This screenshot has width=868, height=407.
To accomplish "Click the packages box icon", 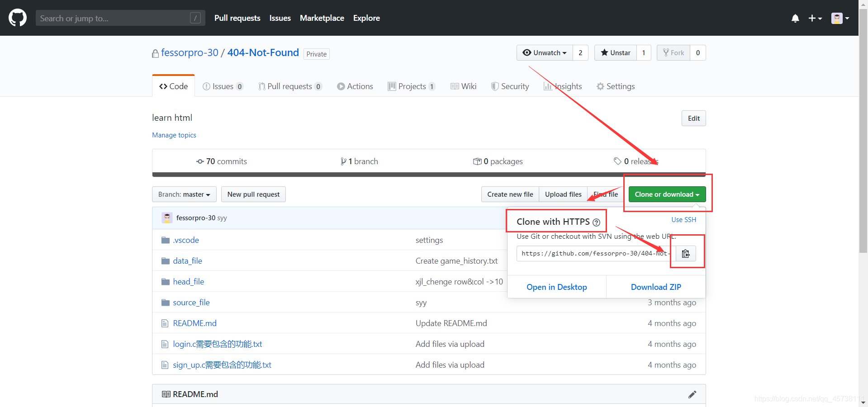I will (477, 161).
